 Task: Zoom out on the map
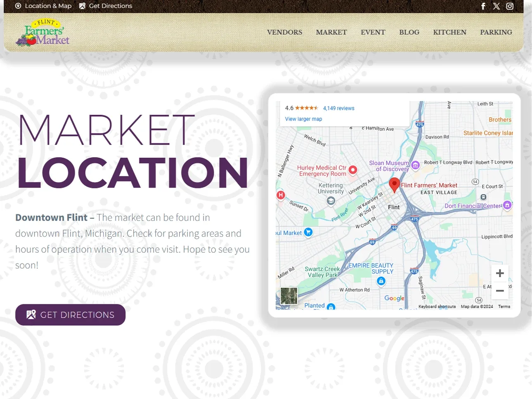click(x=500, y=291)
